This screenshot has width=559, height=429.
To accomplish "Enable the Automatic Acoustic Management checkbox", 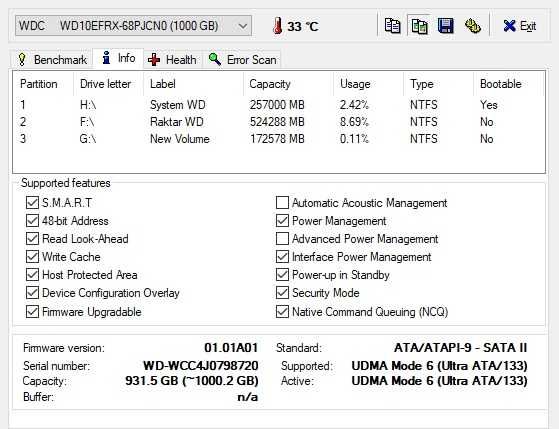I will [282, 203].
